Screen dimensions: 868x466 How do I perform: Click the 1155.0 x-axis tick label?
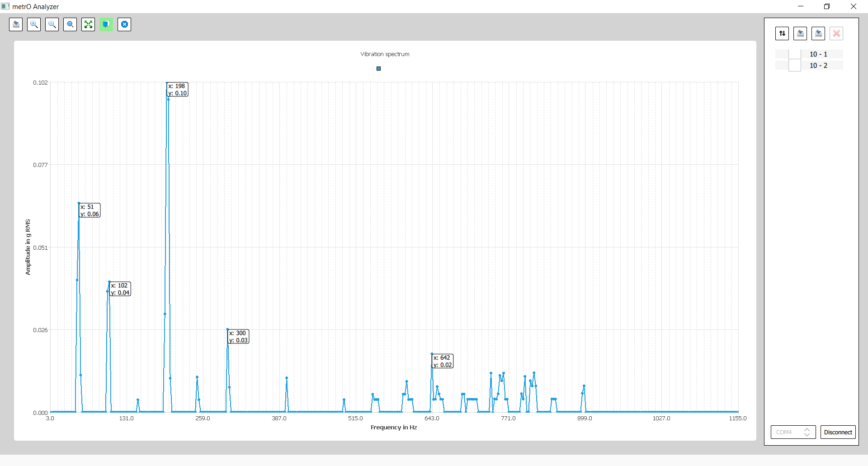(738, 418)
